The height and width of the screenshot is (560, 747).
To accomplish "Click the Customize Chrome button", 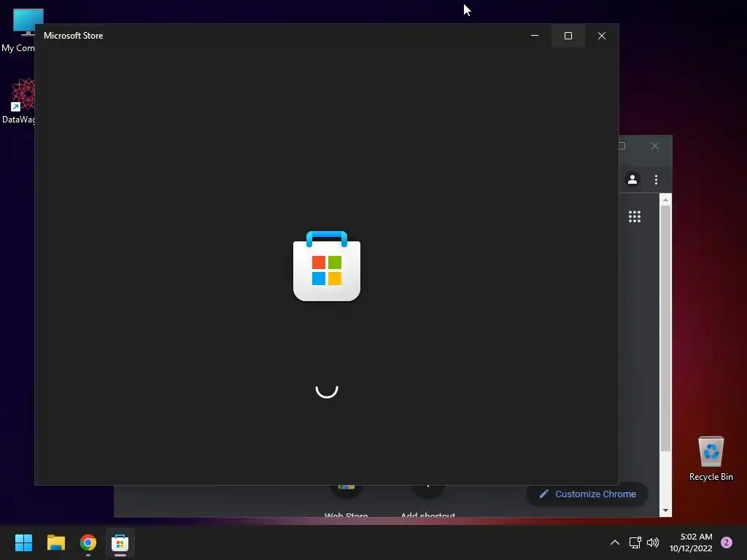I will click(x=587, y=494).
